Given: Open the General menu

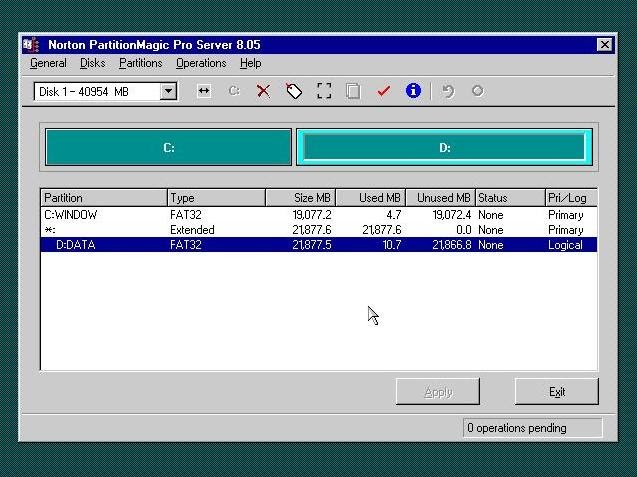Looking at the screenshot, I should (48, 63).
